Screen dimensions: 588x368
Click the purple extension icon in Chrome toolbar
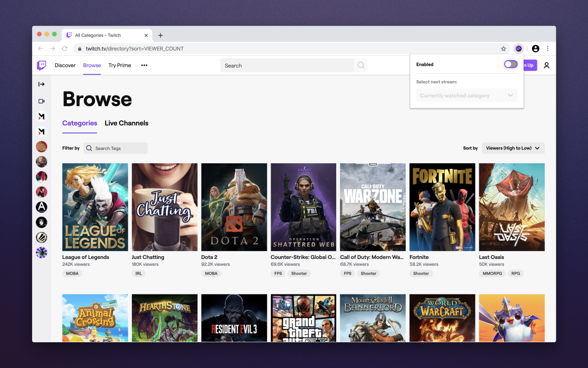pos(518,48)
